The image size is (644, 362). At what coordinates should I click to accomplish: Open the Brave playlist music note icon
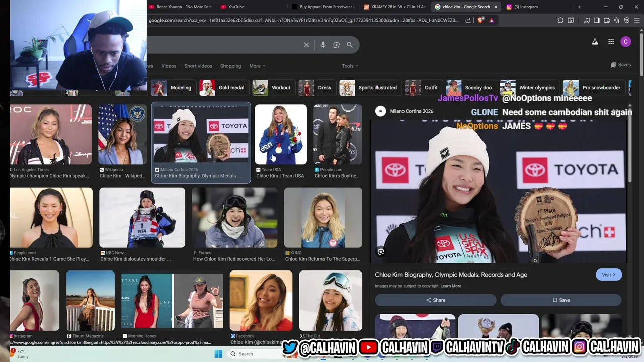point(587,20)
